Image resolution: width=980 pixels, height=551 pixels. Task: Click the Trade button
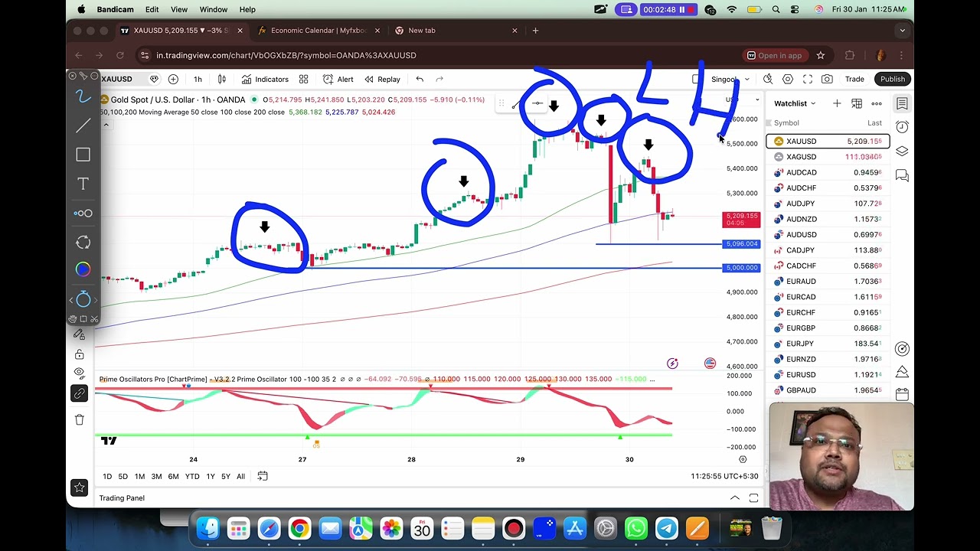pos(854,79)
